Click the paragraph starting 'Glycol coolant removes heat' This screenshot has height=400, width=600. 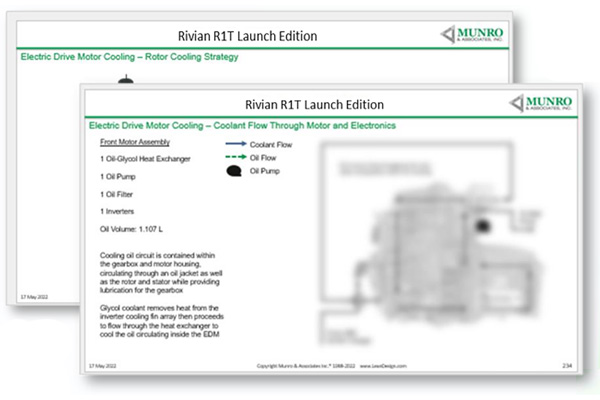[x=161, y=321]
